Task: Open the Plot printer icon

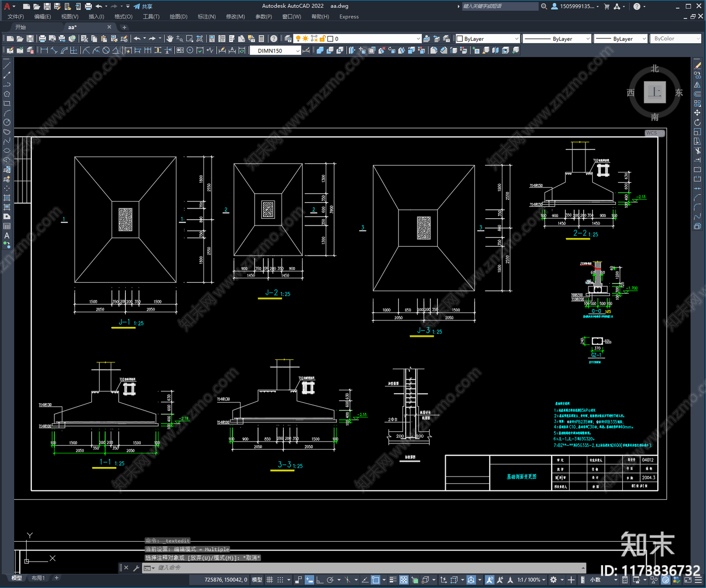Action: point(42,39)
